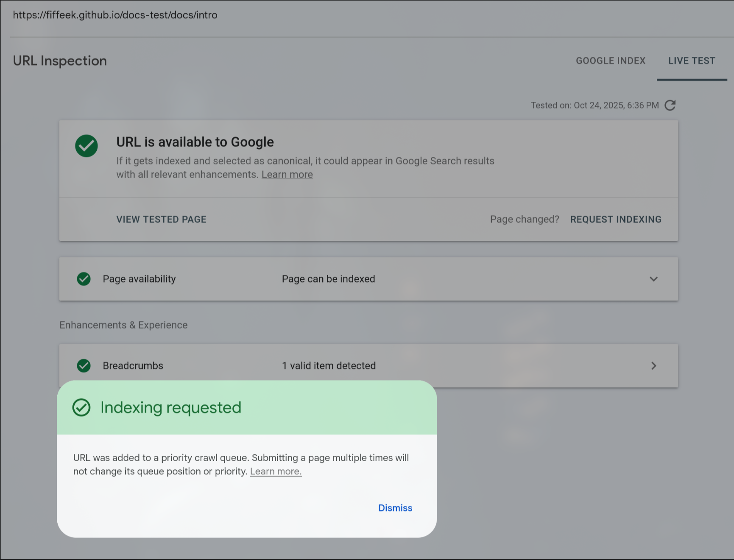734x560 pixels.
Task: Collapse the Page availability panel chevron
Action: [x=654, y=279]
